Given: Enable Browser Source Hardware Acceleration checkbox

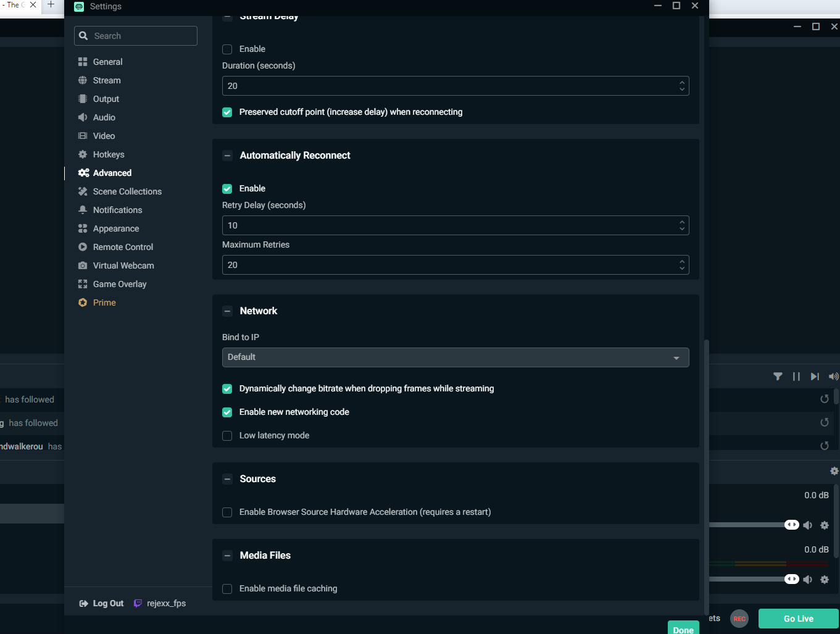Looking at the screenshot, I should (x=227, y=512).
